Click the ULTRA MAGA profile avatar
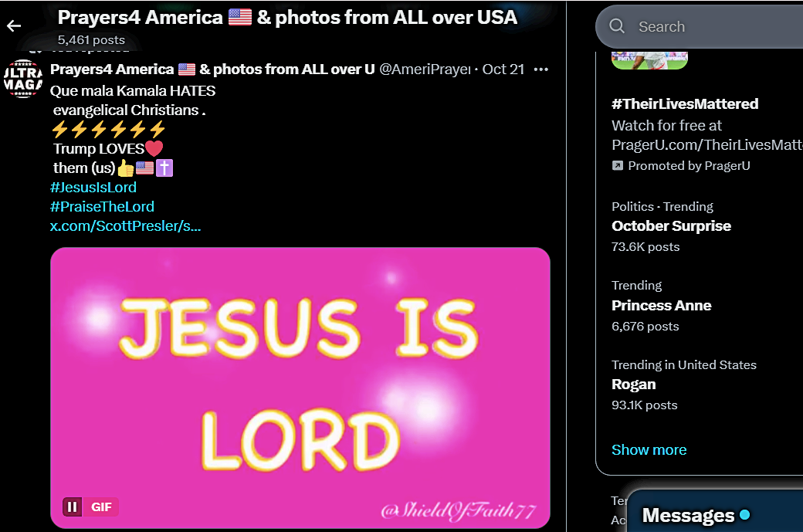Viewport: 803px width, 532px height. click(x=23, y=78)
